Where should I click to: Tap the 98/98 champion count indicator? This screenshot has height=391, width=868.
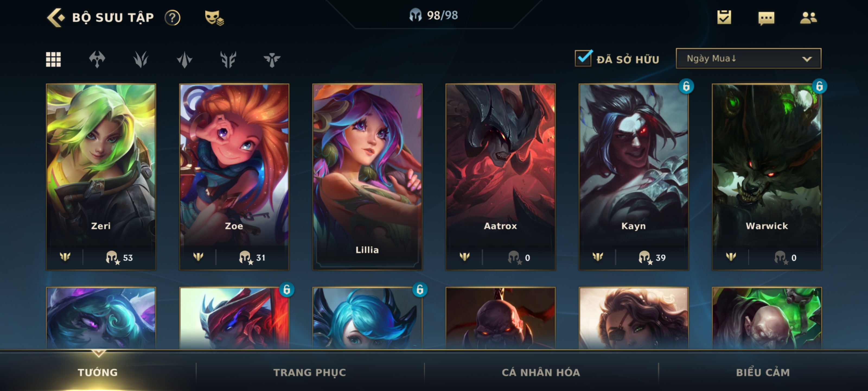click(x=434, y=15)
